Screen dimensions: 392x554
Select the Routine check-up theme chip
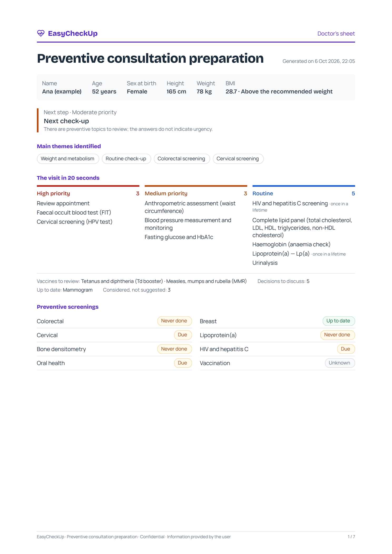[x=126, y=159]
